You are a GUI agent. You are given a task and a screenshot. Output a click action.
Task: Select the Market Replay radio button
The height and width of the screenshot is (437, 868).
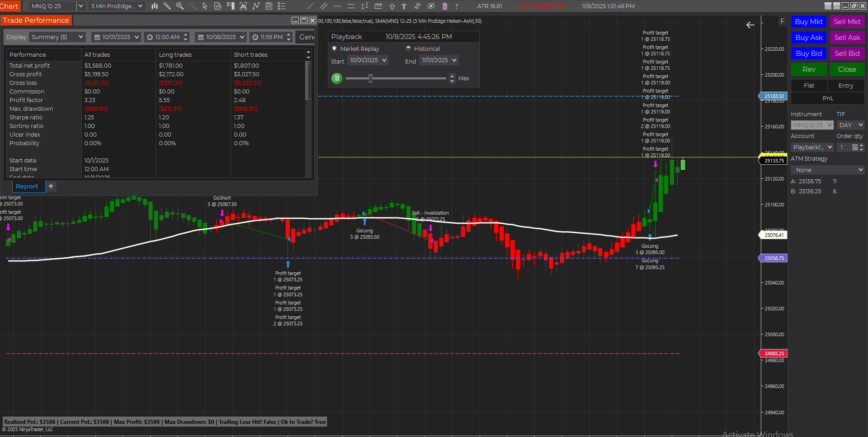(335, 49)
